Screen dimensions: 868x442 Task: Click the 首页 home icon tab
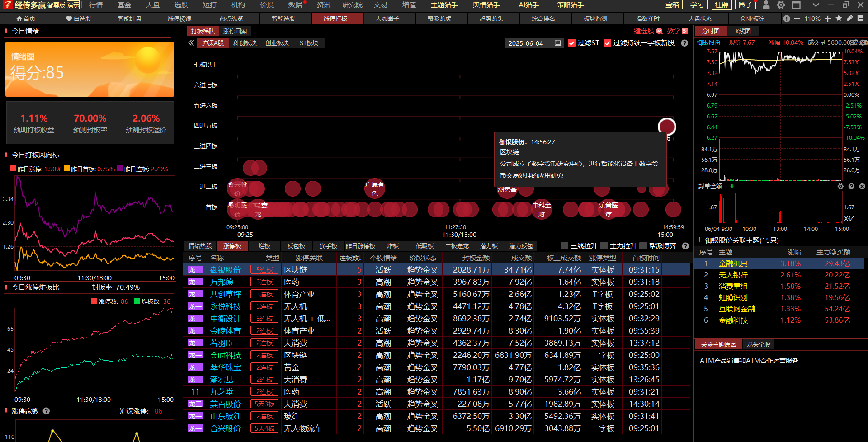[x=26, y=19]
